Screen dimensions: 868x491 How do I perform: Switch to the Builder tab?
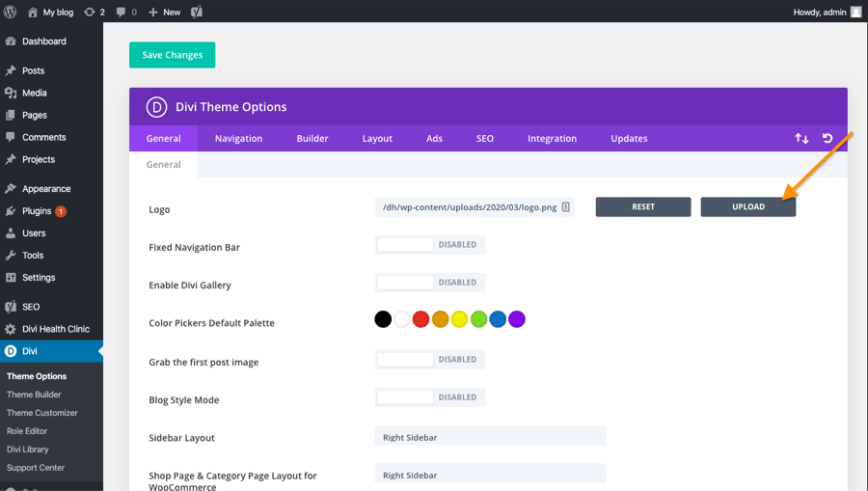coord(312,138)
